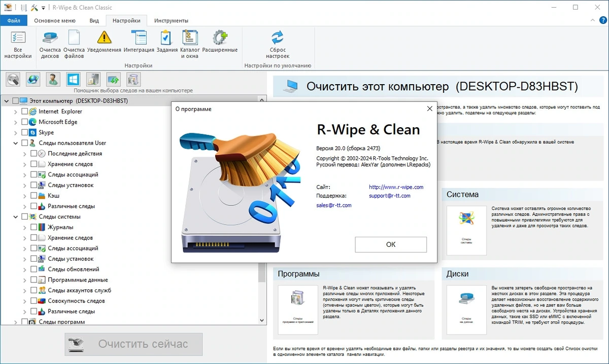Image resolution: width=609 pixels, height=364 pixels.
Task: Expand the Хранение следов node under User
Action: click(25, 164)
